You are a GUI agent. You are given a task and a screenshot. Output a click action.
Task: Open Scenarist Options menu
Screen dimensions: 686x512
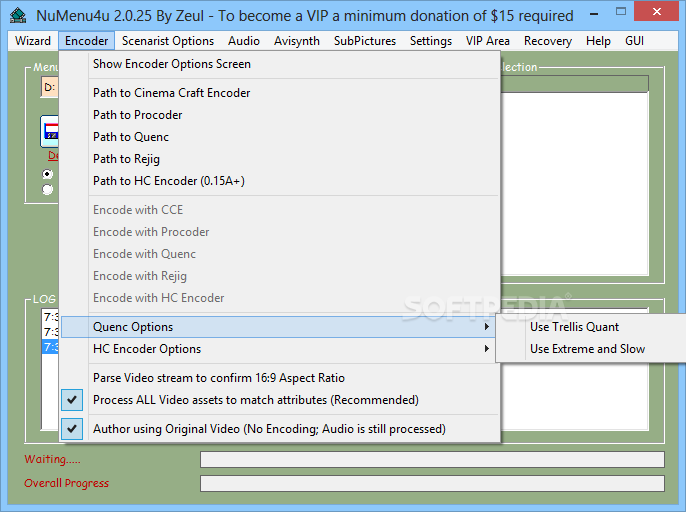[168, 41]
